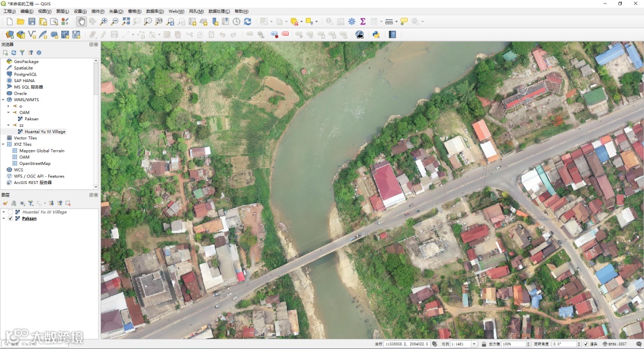Open the 帮助(H) help menu
The image size is (644, 349).
(x=241, y=11)
